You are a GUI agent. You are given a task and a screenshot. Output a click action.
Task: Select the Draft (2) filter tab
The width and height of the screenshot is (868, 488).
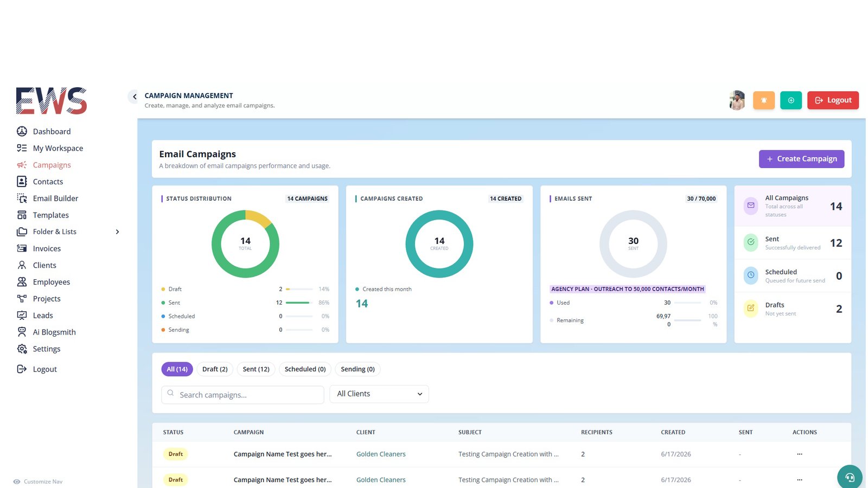pyautogui.click(x=215, y=369)
